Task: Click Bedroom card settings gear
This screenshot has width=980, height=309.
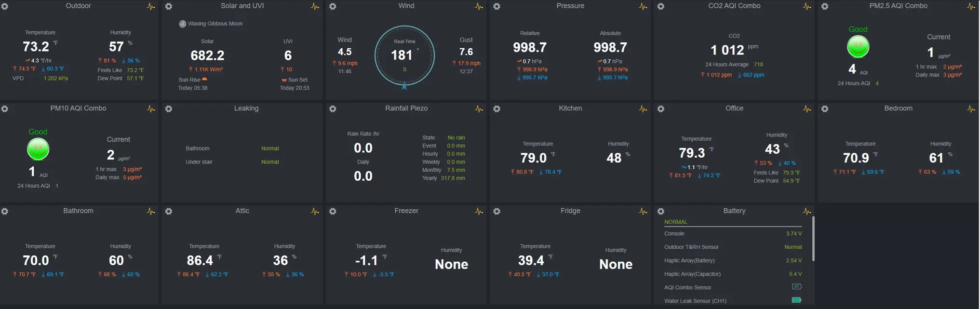Action: click(825, 109)
